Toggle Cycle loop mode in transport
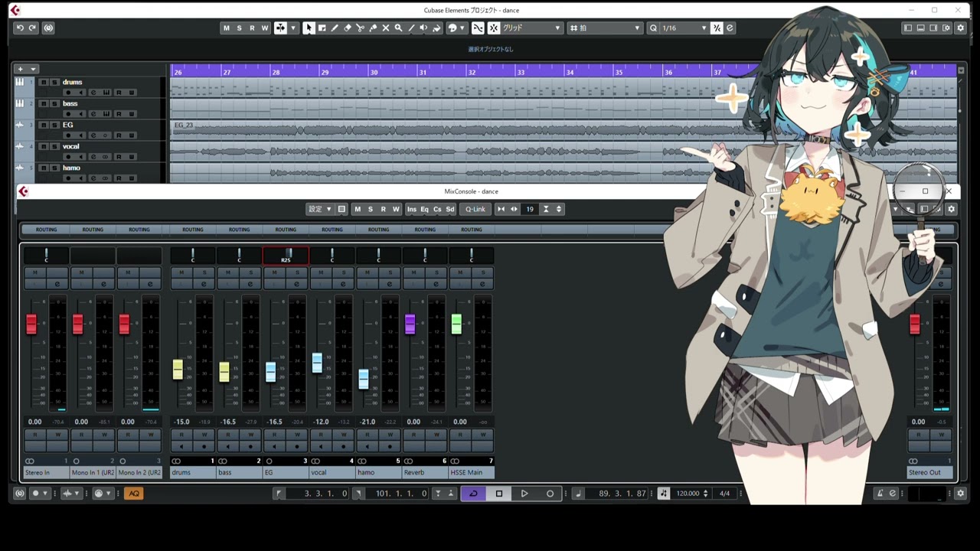Screen dimensions: 980x551 tap(473, 494)
